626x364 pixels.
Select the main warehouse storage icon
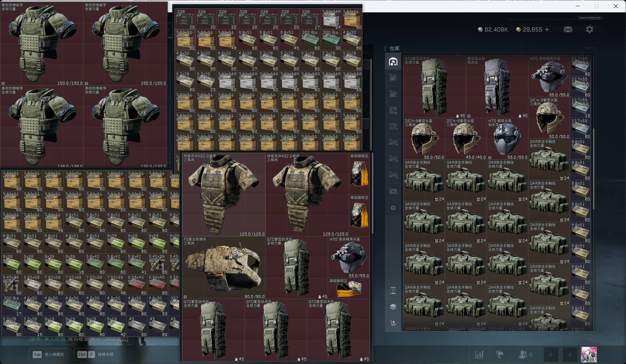[x=393, y=61]
